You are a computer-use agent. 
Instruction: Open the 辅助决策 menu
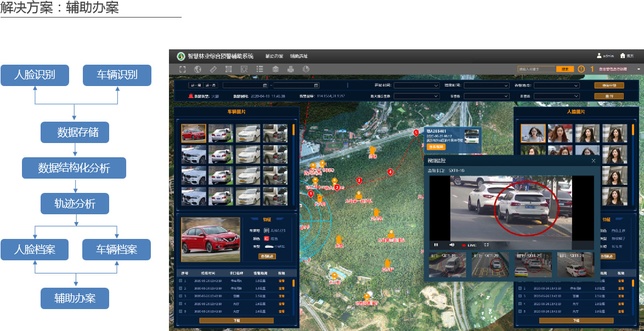coord(299,56)
